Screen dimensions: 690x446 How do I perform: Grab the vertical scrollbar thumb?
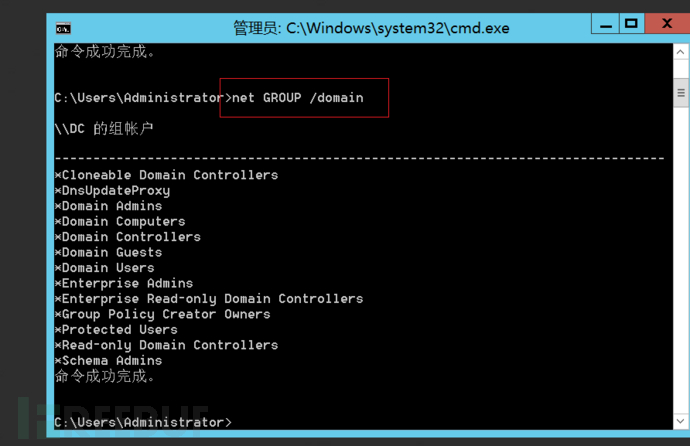point(682,94)
